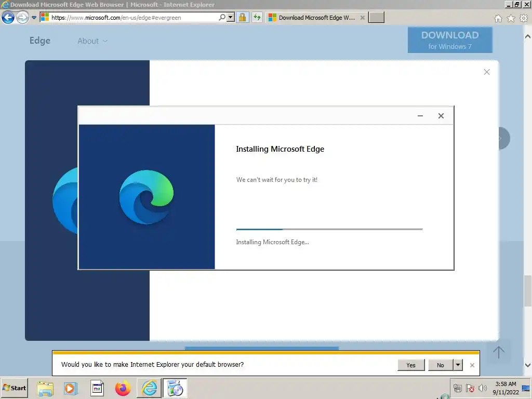Click the scrollbar up arrow

click(528, 37)
